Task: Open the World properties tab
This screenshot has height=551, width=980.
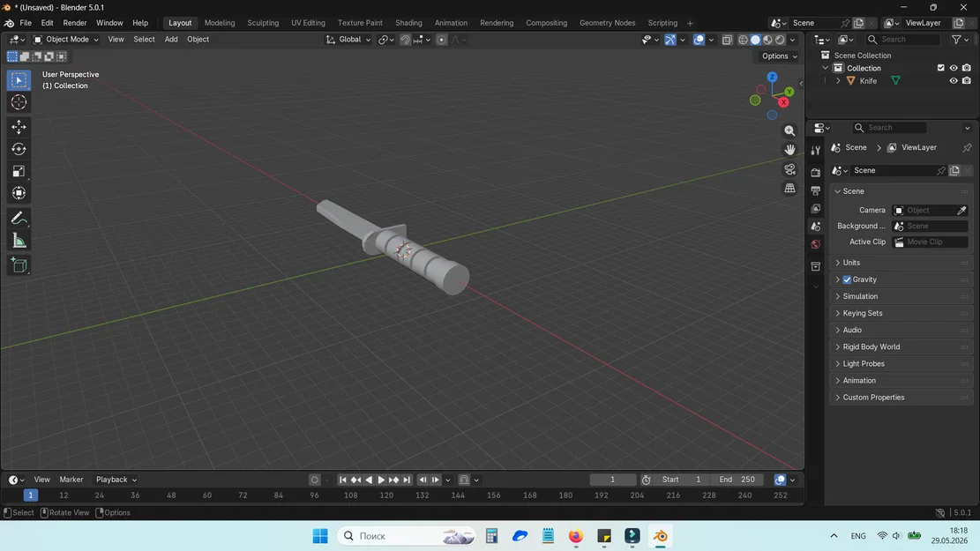Action: (816, 244)
